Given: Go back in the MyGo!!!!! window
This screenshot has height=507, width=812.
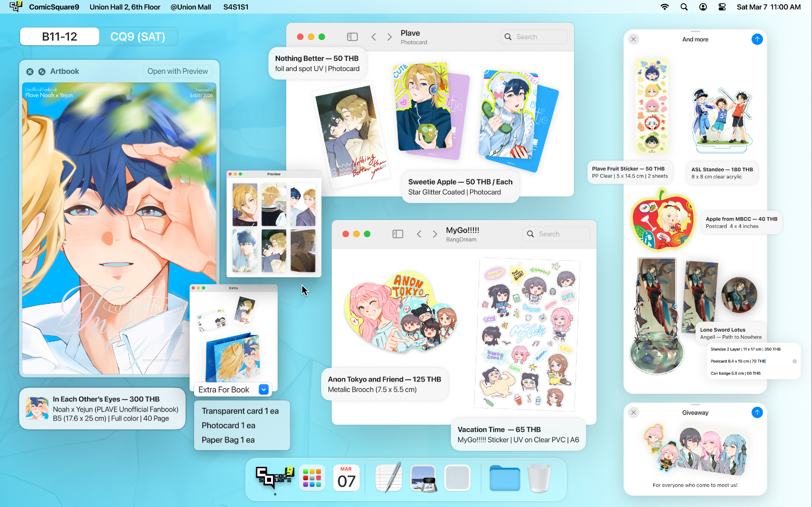Looking at the screenshot, I should [419, 234].
